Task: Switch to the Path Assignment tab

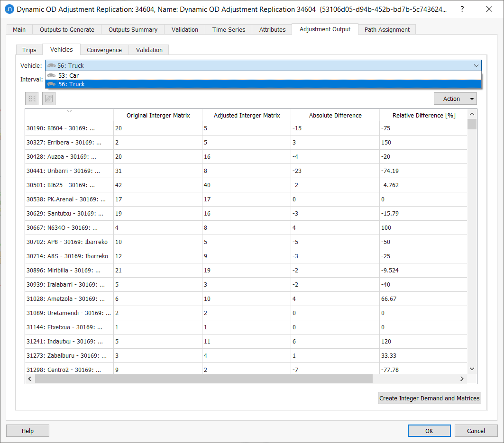Action: 387,29
